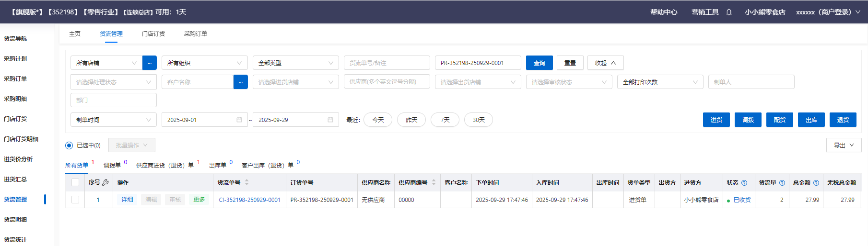Open the 全部类型 dropdown
The width and height of the screenshot is (868, 246).
click(x=295, y=63)
